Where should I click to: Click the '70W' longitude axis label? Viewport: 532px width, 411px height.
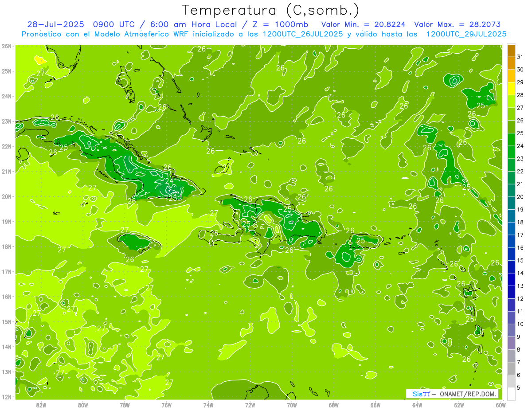click(292, 405)
